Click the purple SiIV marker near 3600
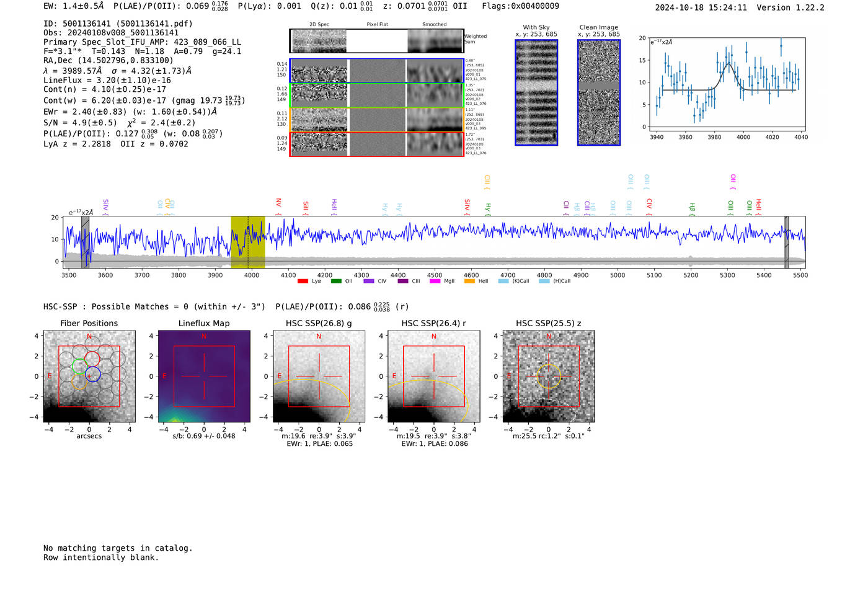Viewport: 868px width, 591px height. tap(105, 207)
